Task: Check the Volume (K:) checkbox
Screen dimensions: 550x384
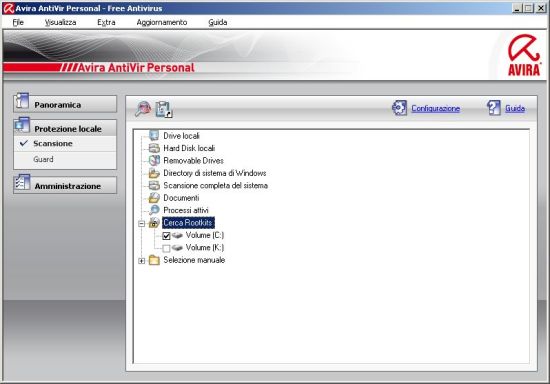Action: (166, 248)
